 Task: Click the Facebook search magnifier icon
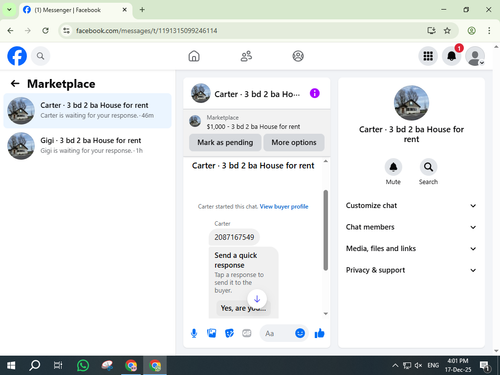pyautogui.click(x=40, y=56)
